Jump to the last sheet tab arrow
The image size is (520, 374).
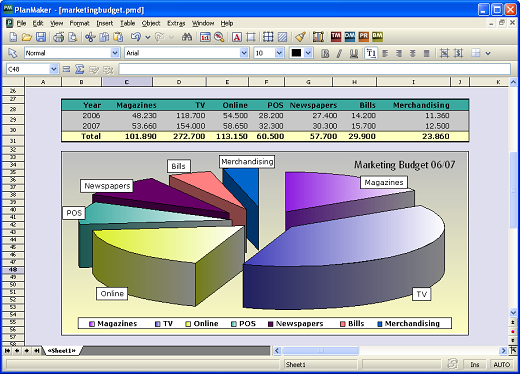coord(37,351)
